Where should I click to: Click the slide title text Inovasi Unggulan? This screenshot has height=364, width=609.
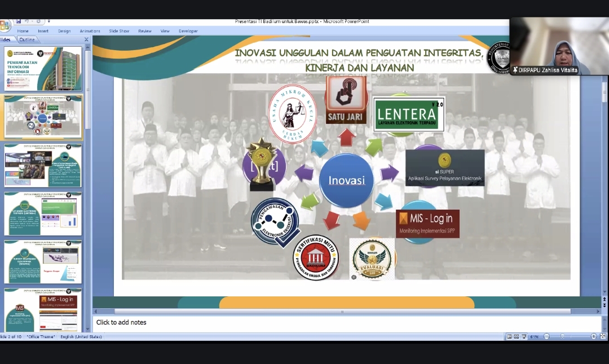pyautogui.click(x=359, y=60)
